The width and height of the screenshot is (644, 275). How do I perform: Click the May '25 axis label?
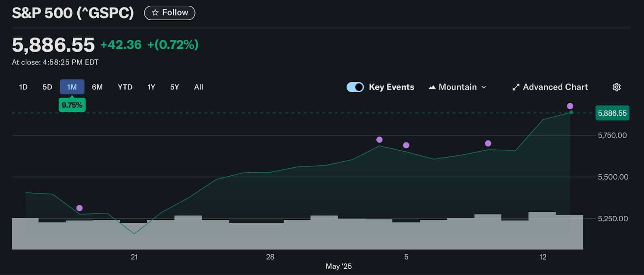[339, 266]
